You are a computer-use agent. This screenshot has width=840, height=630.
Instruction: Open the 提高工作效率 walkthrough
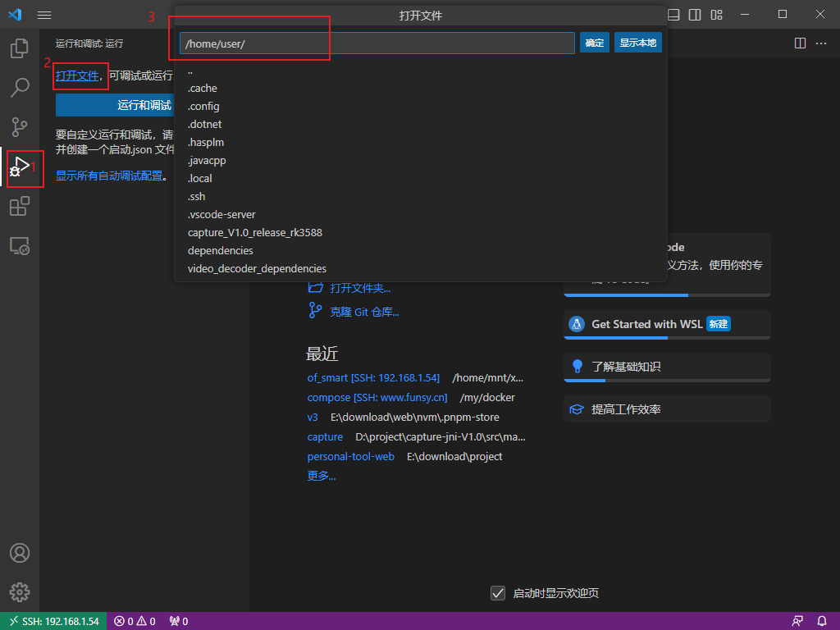coord(667,409)
